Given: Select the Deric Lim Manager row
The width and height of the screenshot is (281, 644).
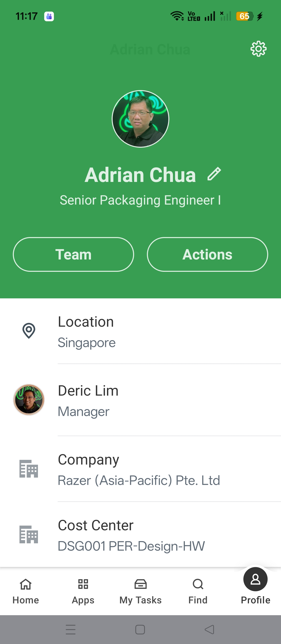Looking at the screenshot, I should pyautogui.click(x=140, y=401).
